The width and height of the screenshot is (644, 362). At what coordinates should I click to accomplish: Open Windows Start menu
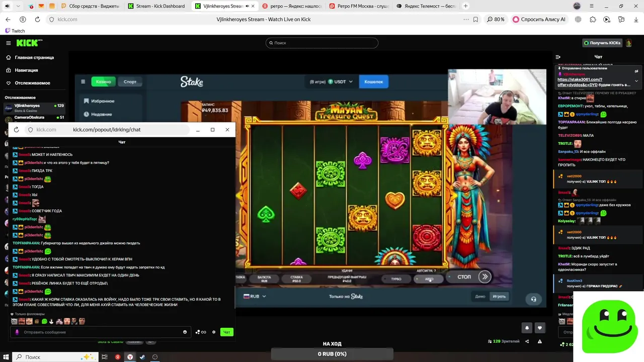pos(6,356)
